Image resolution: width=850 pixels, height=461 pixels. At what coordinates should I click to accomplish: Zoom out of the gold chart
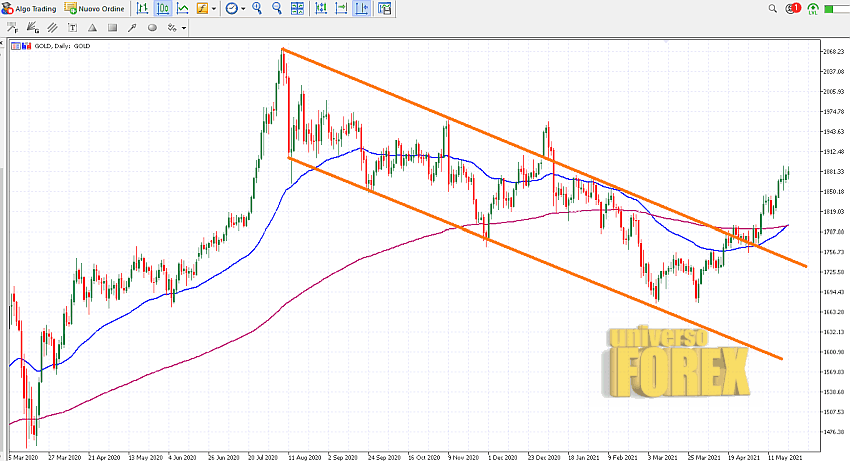point(277,8)
